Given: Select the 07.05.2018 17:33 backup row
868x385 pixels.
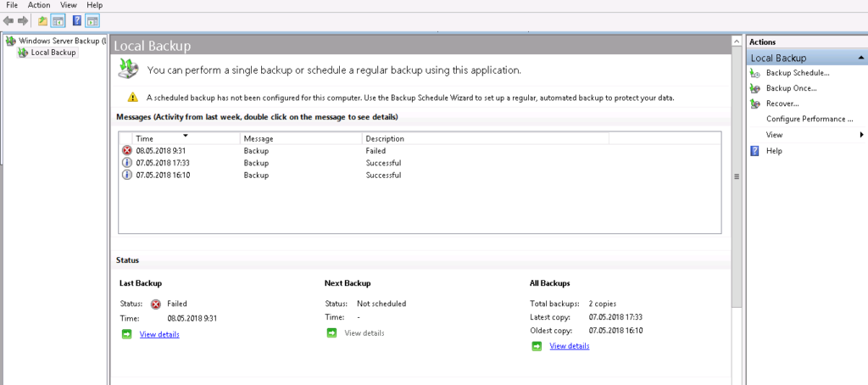Looking at the screenshot, I should (420, 163).
